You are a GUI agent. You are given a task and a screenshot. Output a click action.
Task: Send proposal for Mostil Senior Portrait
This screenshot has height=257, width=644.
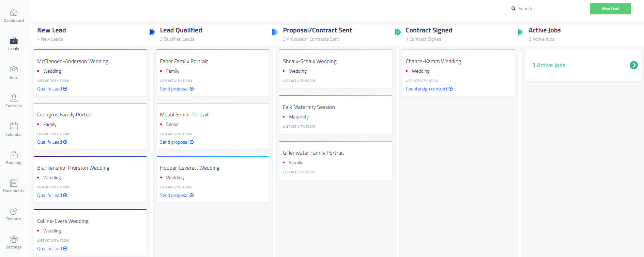click(x=177, y=142)
